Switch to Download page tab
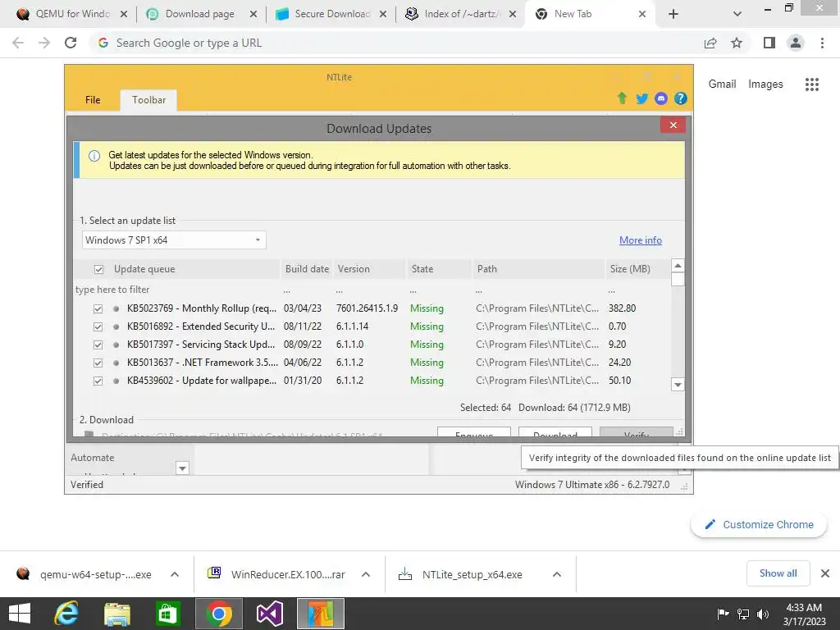This screenshot has height=630, width=840. 199,14
